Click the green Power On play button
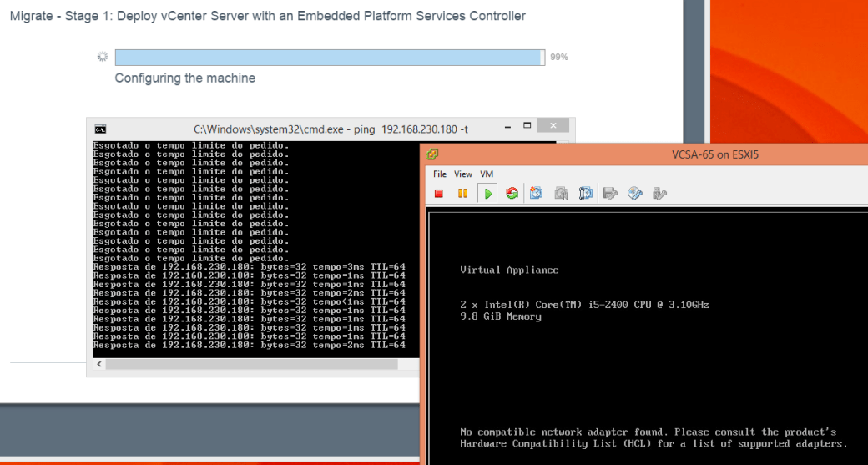Viewport: 868px width, 465px height. (487, 194)
